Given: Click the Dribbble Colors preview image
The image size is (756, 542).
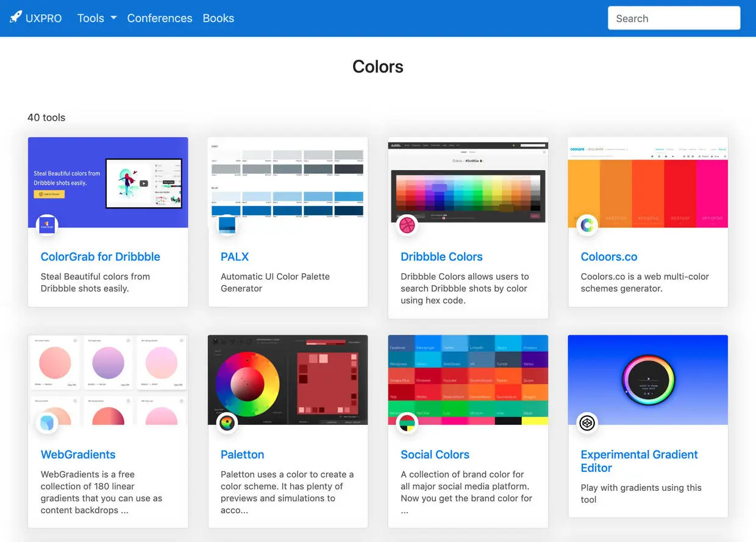Looking at the screenshot, I should (468, 182).
